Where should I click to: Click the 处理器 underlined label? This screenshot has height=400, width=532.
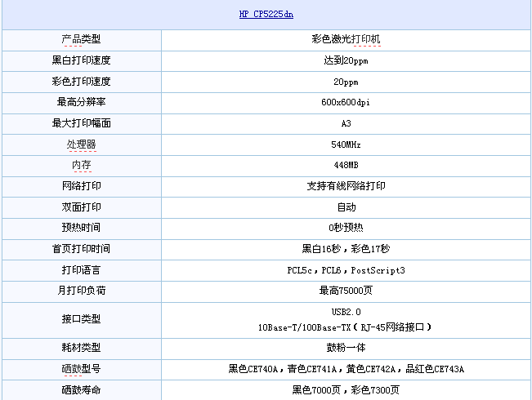(x=81, y=144)
